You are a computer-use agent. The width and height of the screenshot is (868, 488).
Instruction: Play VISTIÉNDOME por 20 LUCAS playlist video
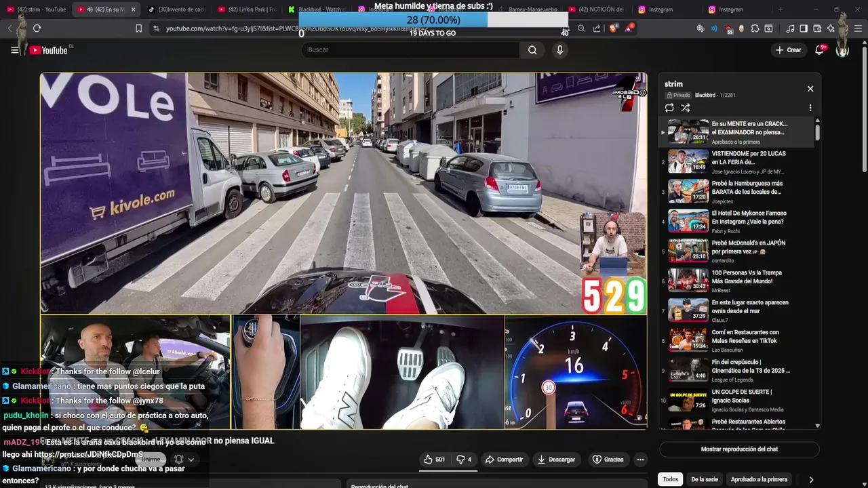click(738, 162)
